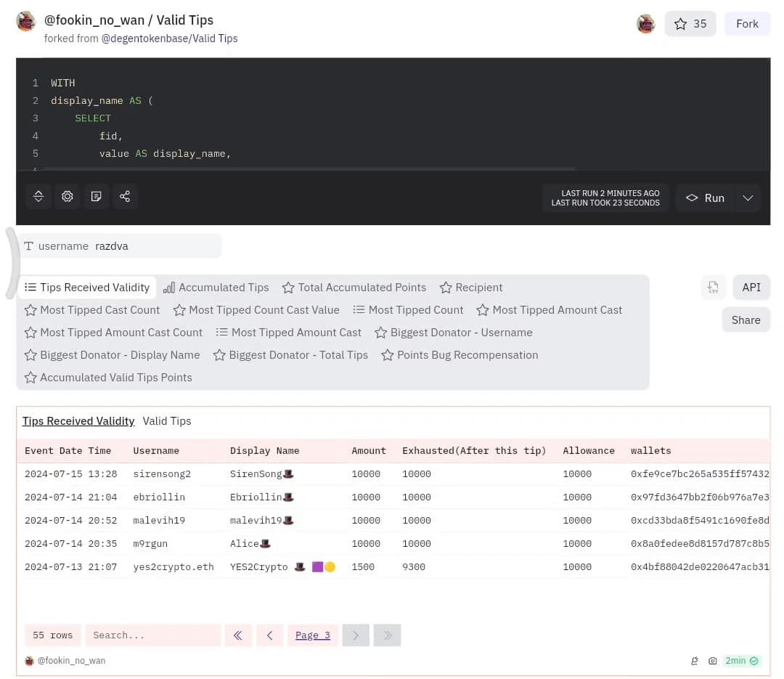Click the 1500 amount cell
The width and height of the screenshot is (784, 679).
pyautogui.click(x=363, y=567)
